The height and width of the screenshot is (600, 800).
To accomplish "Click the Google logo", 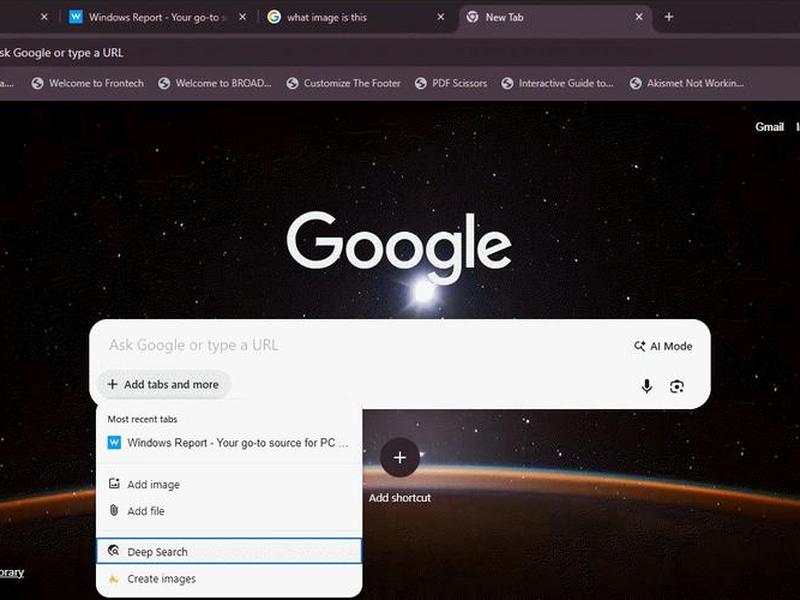I will tap(399, 247).
